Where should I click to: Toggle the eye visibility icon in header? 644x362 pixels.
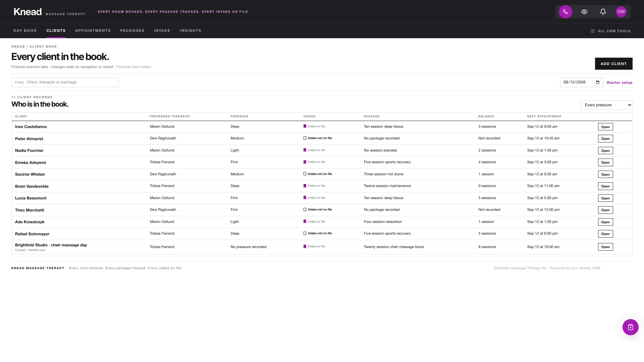(x=584, y=12)
